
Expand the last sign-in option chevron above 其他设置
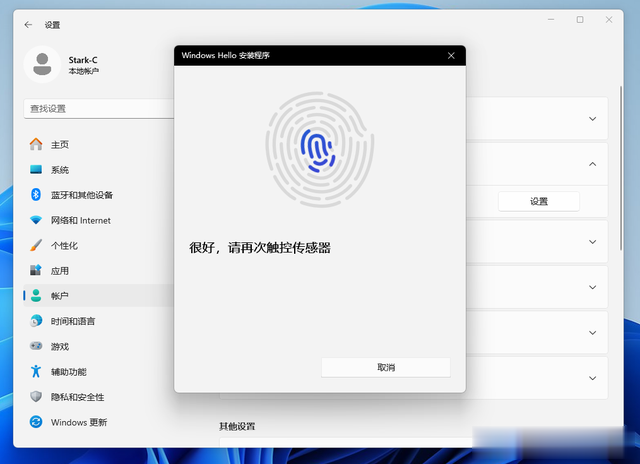(x=593, y=378)
